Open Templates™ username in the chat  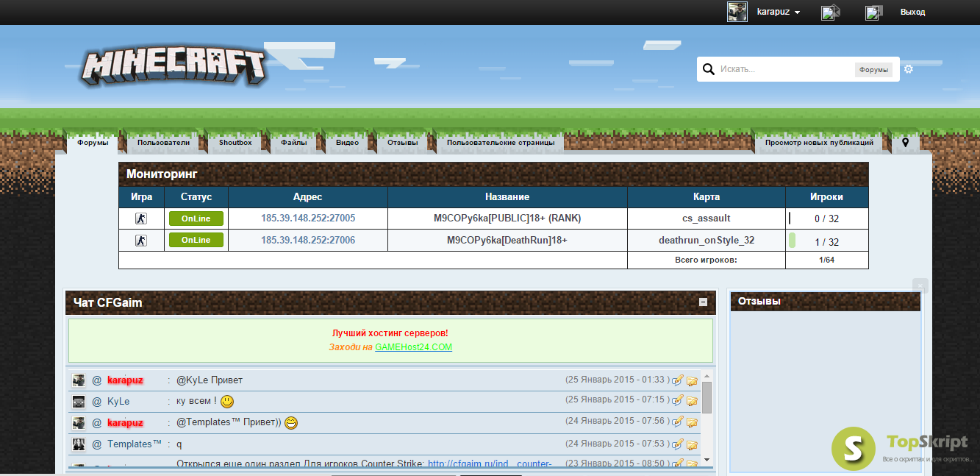[x=135, y=444]
